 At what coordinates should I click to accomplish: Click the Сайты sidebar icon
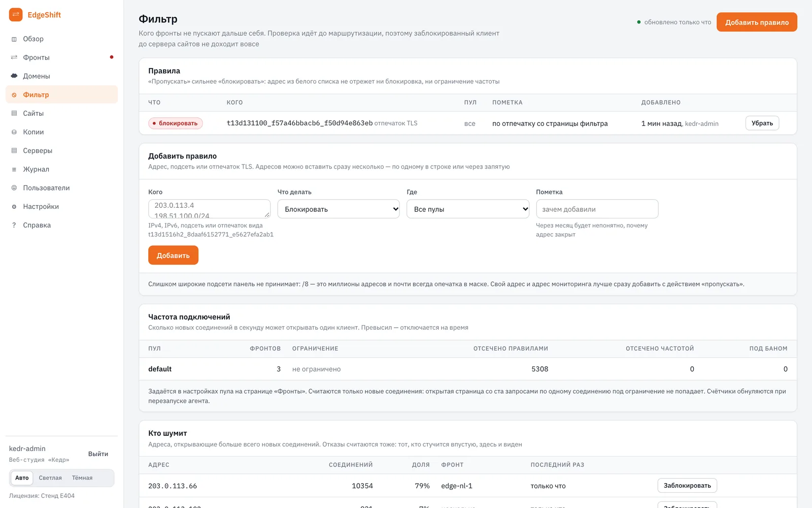click(14, 113)
